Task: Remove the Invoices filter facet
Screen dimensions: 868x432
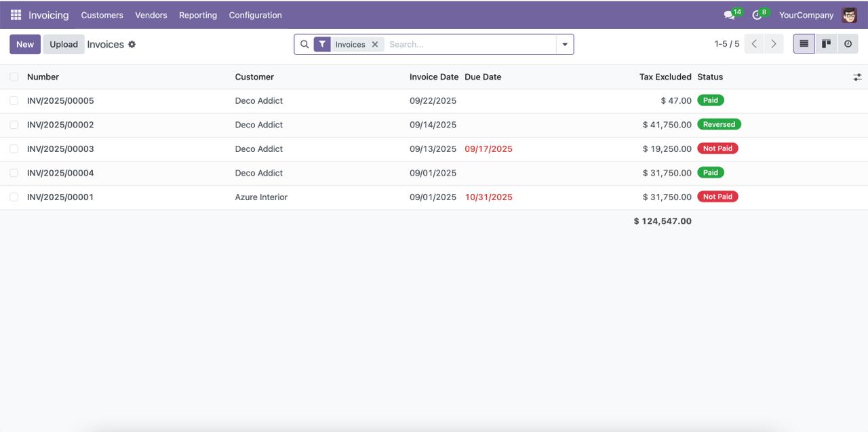Action: (375, 44)
